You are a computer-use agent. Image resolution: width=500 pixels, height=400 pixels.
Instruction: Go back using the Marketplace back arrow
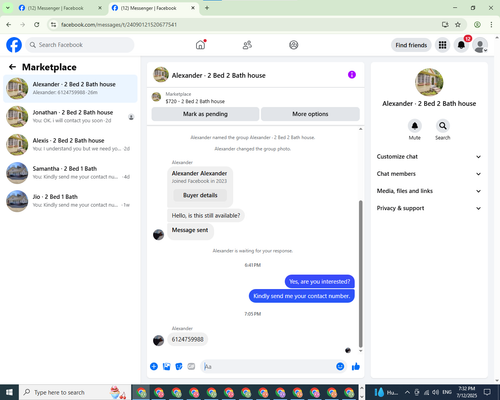point(12,67)
